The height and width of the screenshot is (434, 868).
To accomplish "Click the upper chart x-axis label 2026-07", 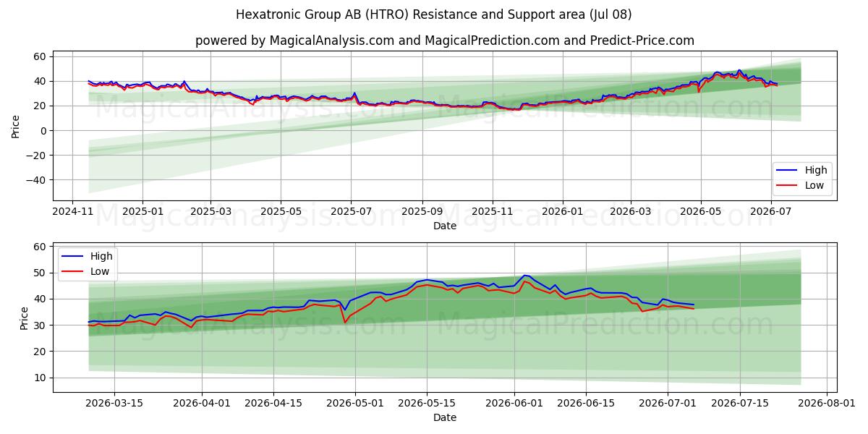I will pos(770,213).
